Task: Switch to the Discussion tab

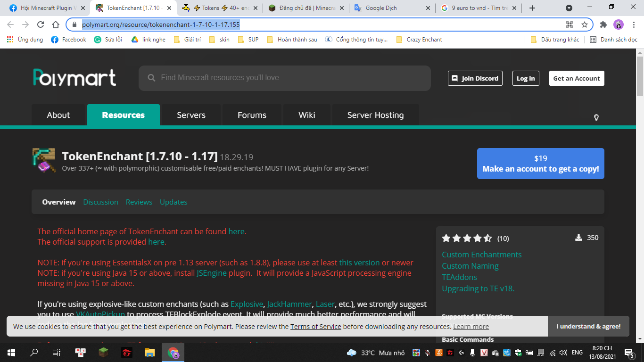Action: (100, 202)
